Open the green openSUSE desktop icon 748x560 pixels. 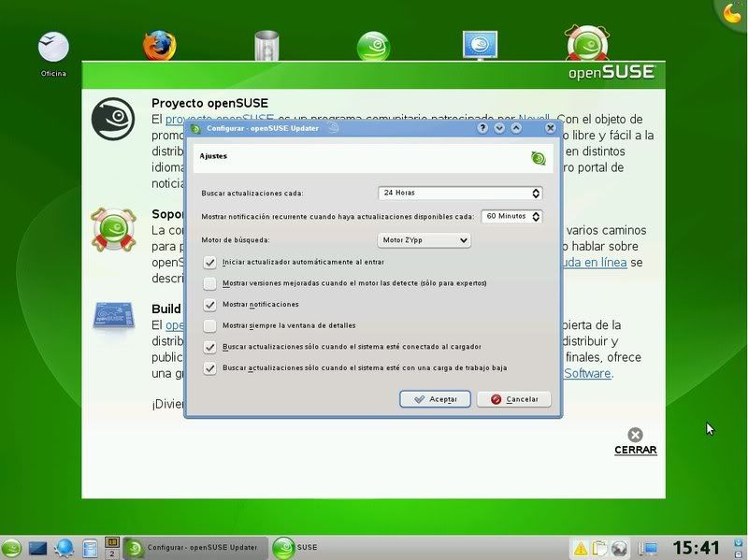pyautogui.click(x=373, y=46)
